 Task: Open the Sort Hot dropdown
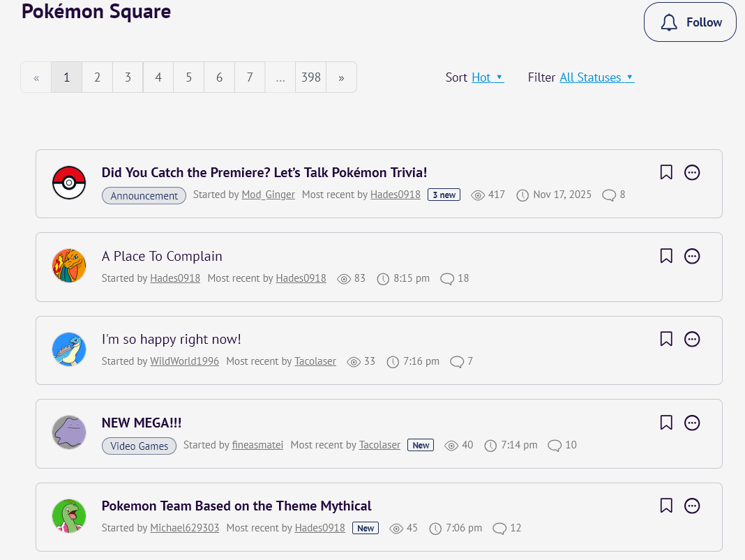[x=487, y=77]
